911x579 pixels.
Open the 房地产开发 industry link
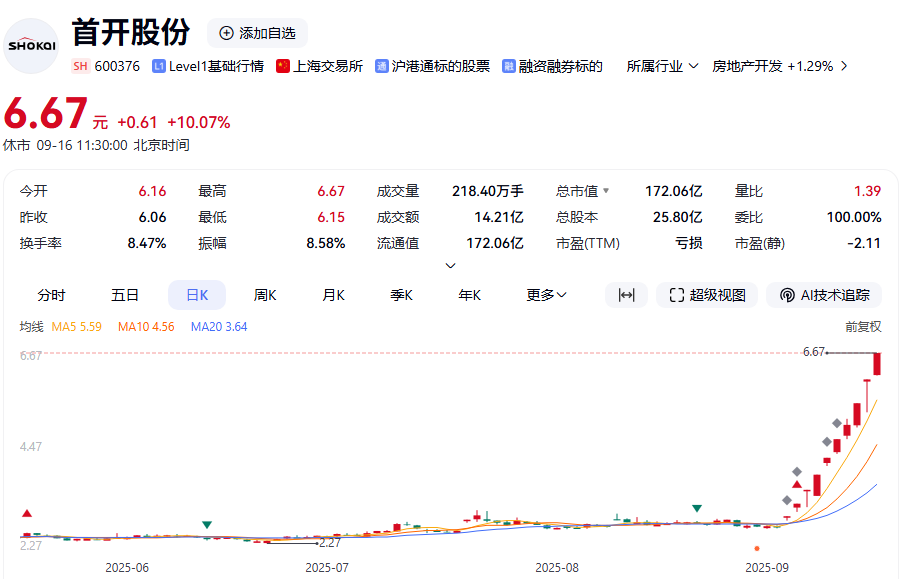pyautogui.click(x=771, y=66)
